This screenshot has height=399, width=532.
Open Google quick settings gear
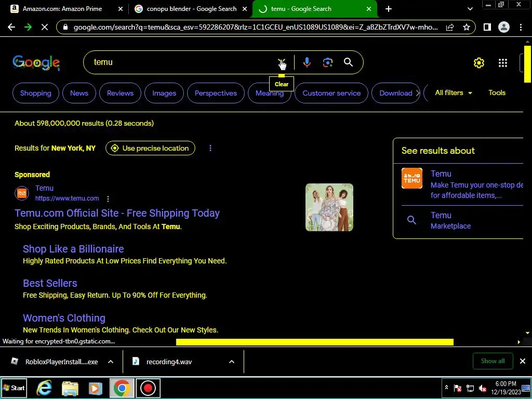click(x=478, y=63)
